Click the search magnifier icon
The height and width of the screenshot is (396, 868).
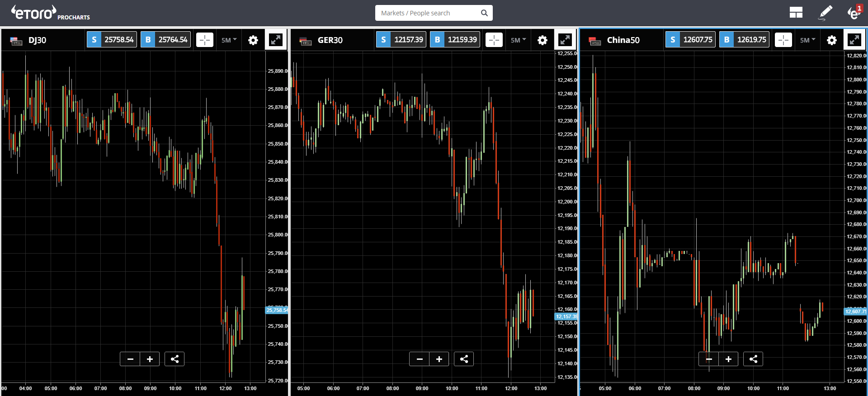pos(484,13)
